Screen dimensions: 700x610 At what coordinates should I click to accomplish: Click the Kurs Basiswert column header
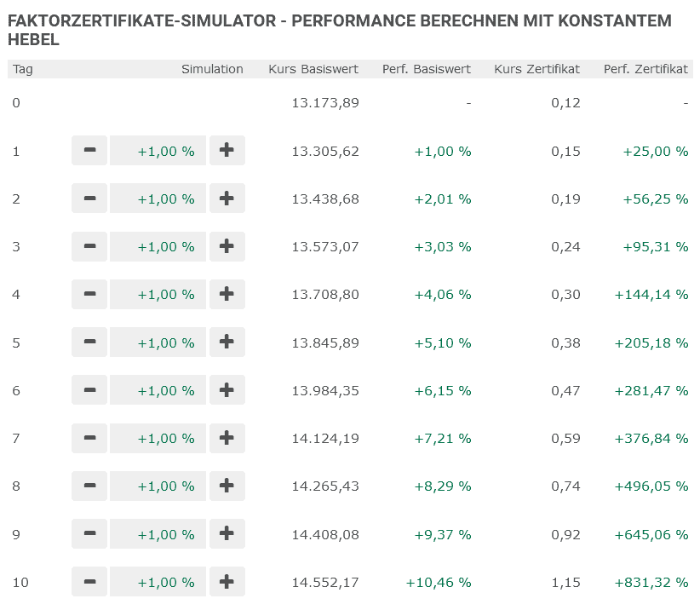coord(313,69)
